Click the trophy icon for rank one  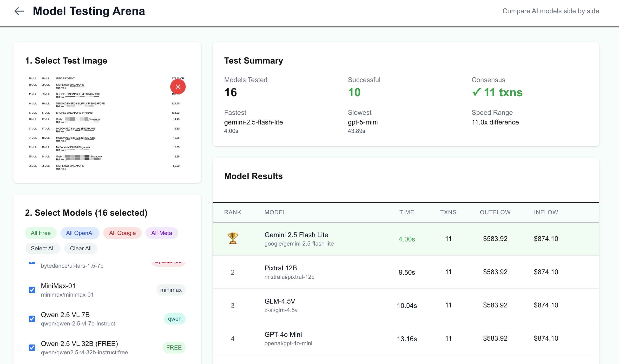(233, 238)
